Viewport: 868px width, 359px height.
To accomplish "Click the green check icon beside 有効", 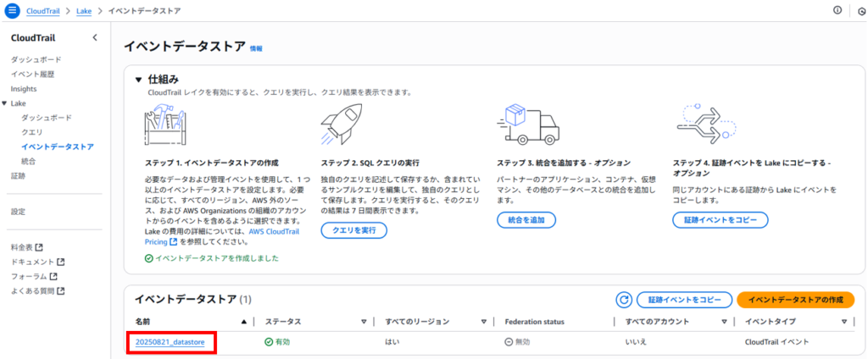I will [x=269, y=342].
